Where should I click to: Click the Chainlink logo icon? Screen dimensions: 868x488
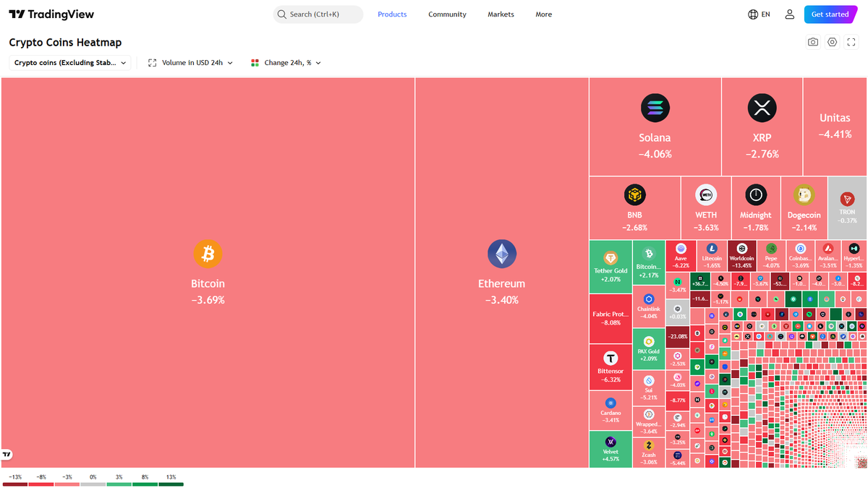point(649,299)
